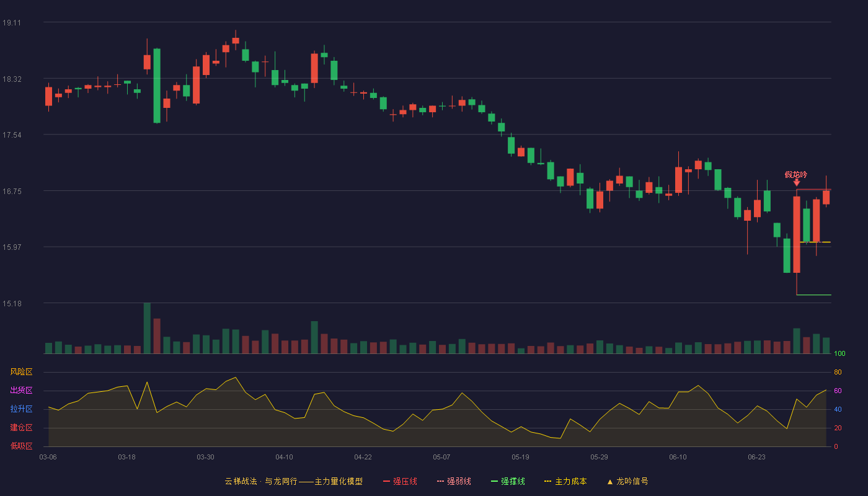Click the 04-10 date label
This screenshot has height=496, width=868.
[284, 457]
